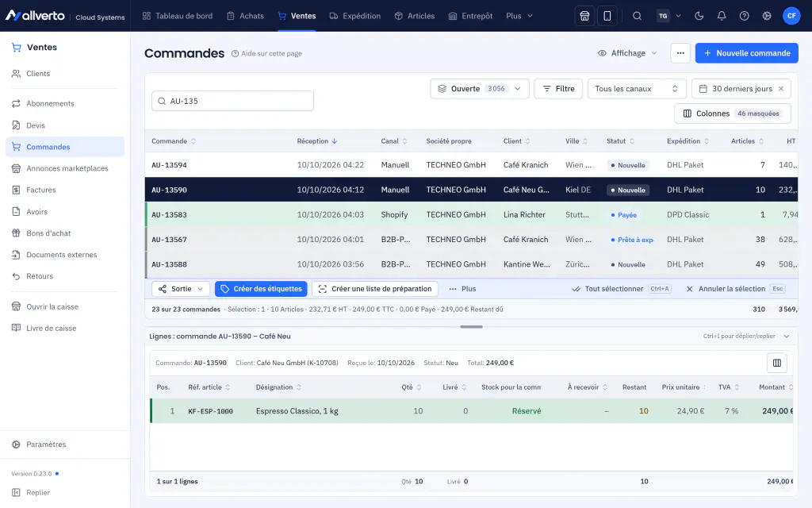812x508 pixels.
Task: Open notifications bell icon
Action: coord(722,16)
